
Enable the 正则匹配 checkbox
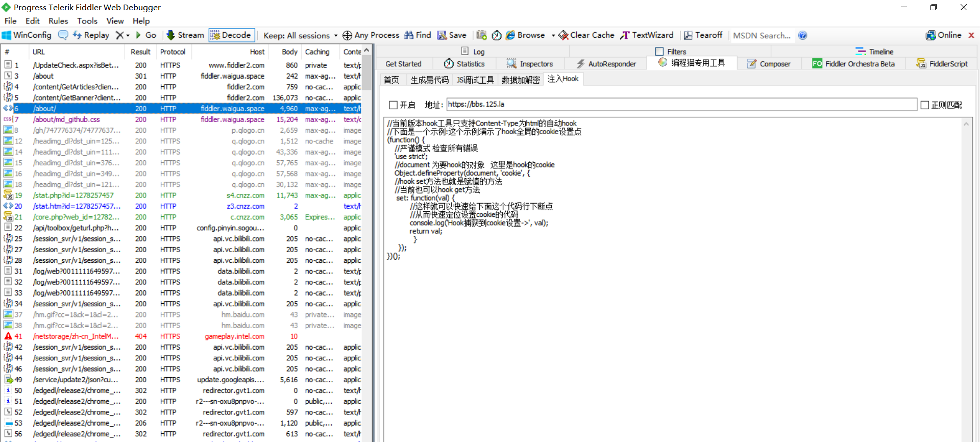pyautogui.click(x=924, y=105)
